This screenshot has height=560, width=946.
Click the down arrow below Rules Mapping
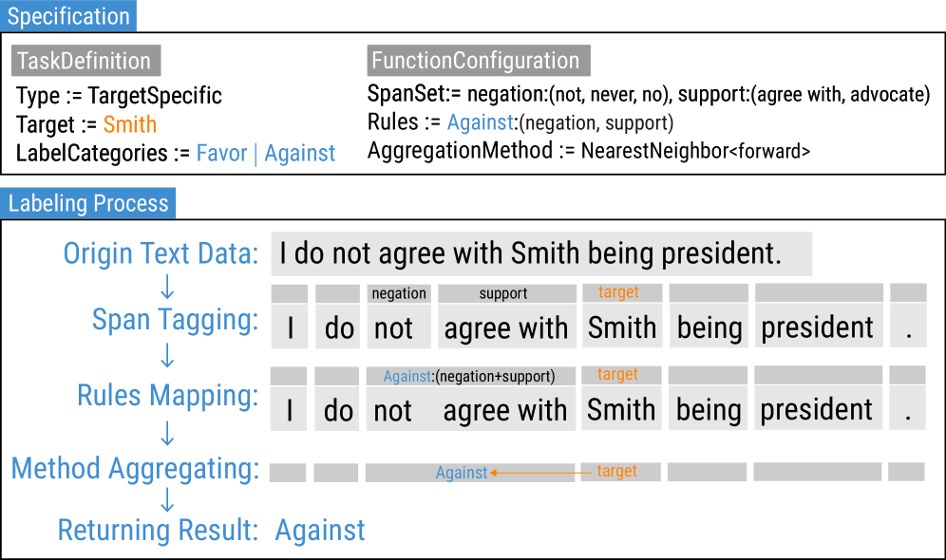167,433
